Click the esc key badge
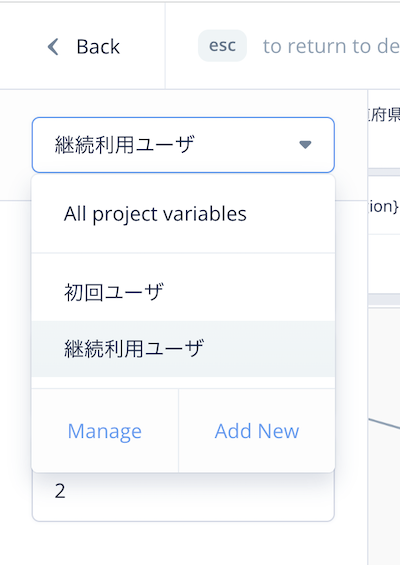This screenshot has height=565, width=400. coord(222,46)
